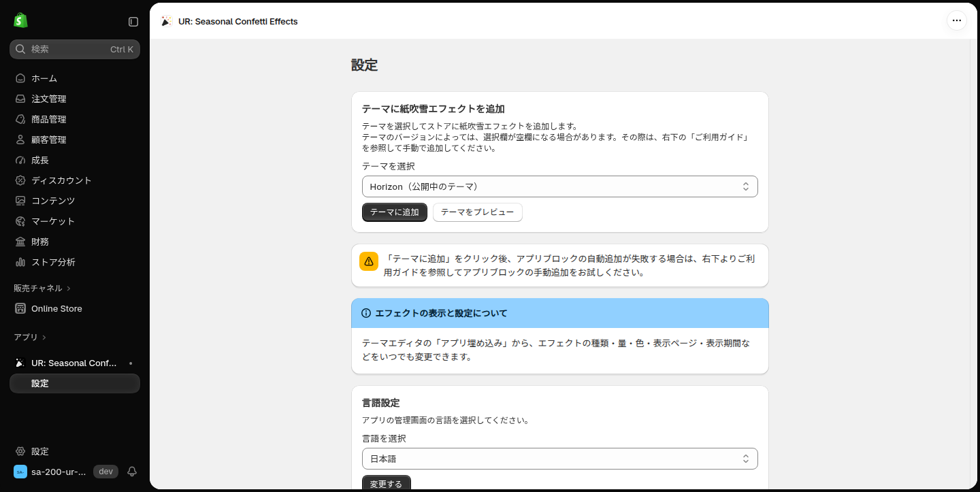The width and height of the screenshot is (980, 492).
Task: Click the UR: Seasonal Conf... app icon in sidebar
Action: [x=20, y=363]
